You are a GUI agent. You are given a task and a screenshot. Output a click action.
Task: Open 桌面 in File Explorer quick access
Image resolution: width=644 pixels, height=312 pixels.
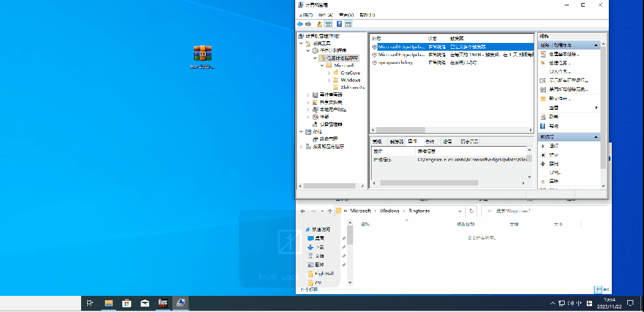320,239
